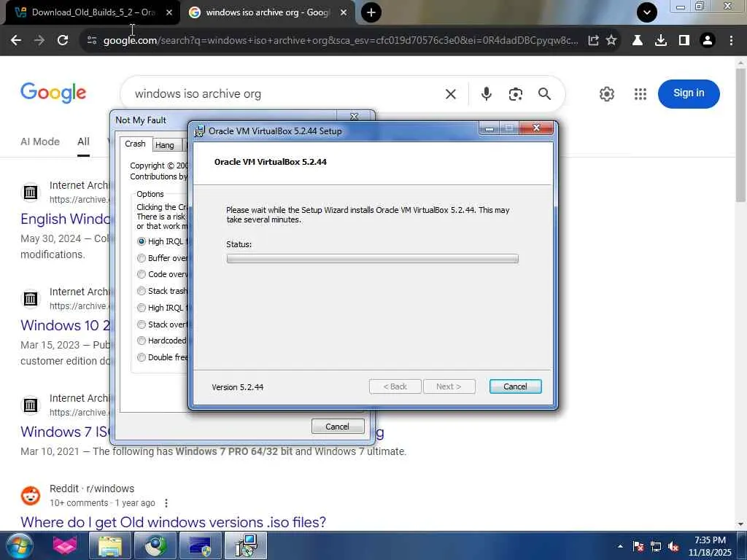Open Hang tab in Not My Fault
The image size is (747, 560).
coord(165,145)
